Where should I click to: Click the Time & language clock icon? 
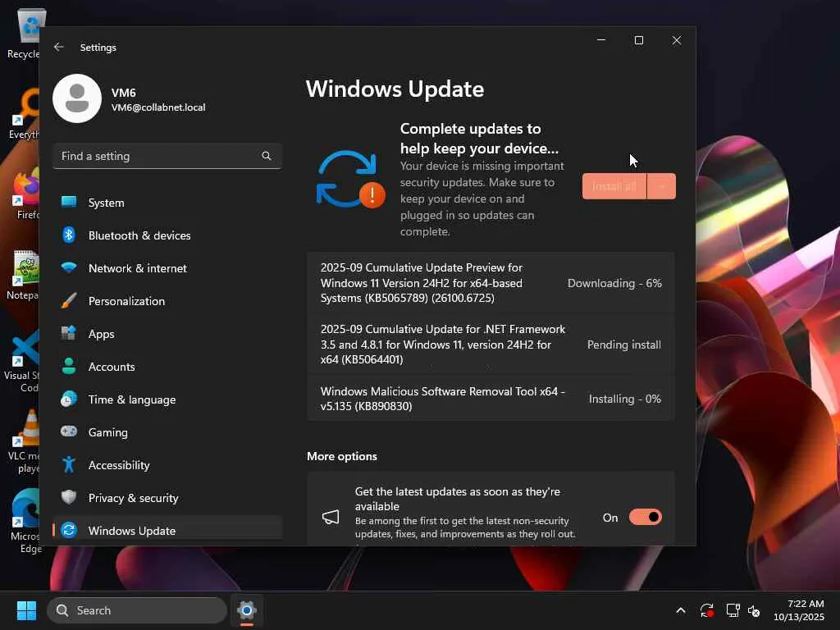(69, 399)
